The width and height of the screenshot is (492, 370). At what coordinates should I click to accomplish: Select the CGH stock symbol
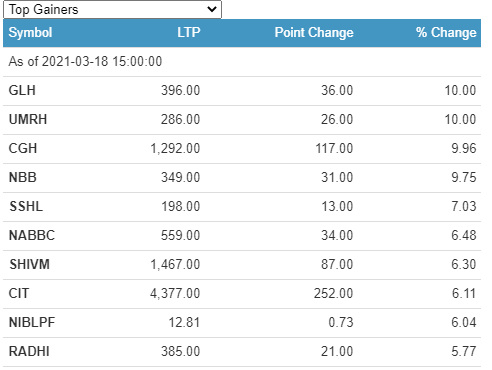(23, 148)
